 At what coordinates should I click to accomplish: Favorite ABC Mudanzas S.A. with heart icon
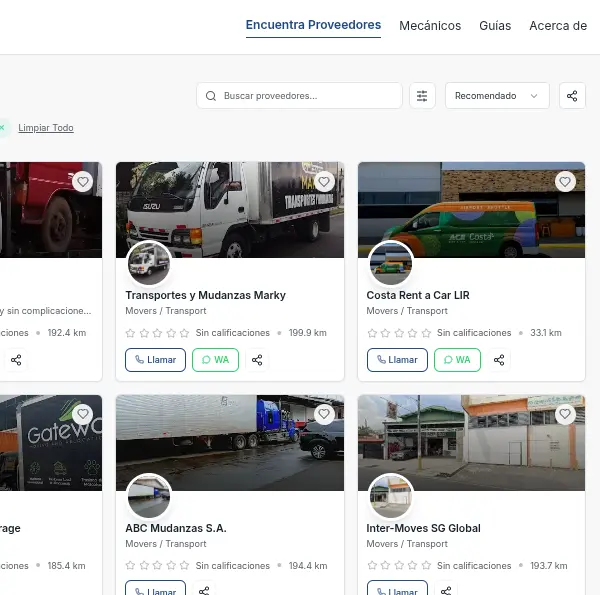(324, 414)
